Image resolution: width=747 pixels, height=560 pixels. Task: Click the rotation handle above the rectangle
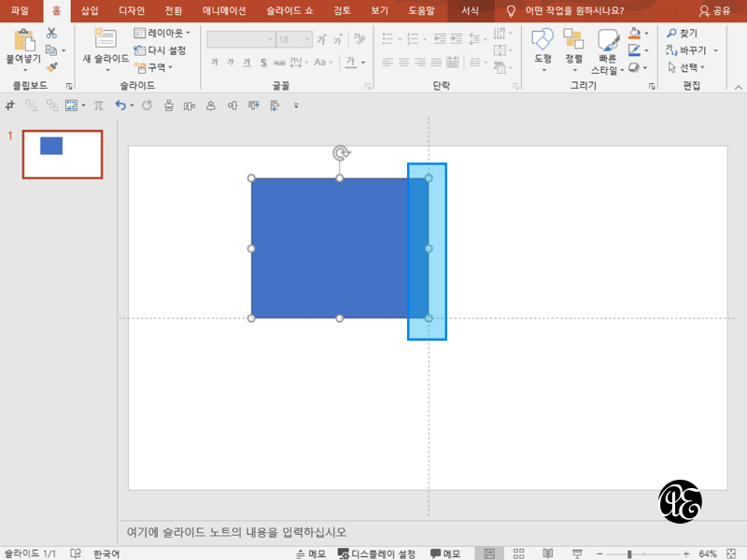coord(341,153)
